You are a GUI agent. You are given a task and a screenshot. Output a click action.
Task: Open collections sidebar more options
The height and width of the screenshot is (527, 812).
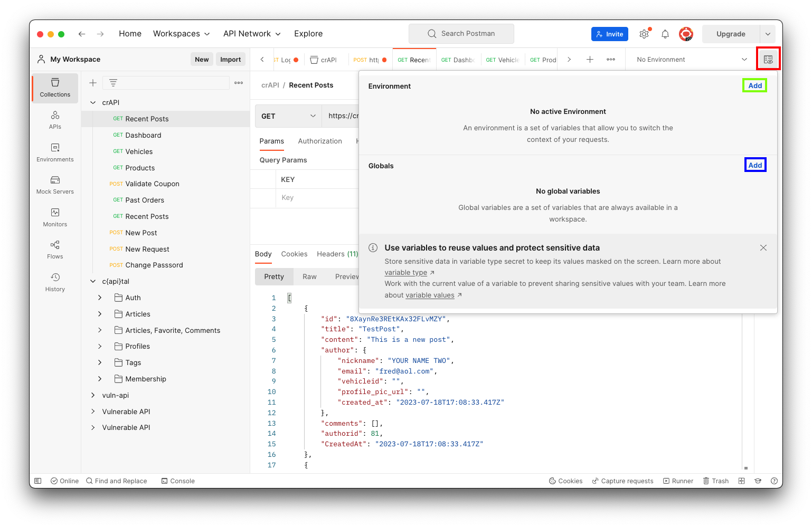[x=239, y=83]
